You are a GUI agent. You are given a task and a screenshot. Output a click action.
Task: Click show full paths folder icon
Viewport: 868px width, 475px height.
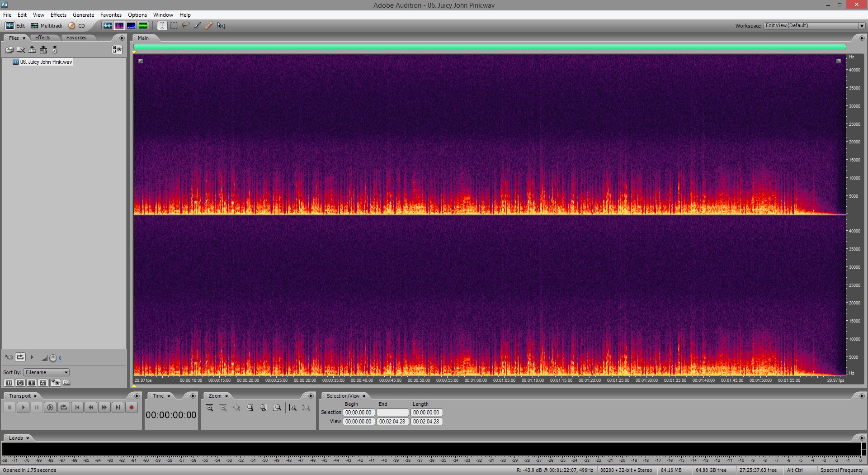pos(66,383)
